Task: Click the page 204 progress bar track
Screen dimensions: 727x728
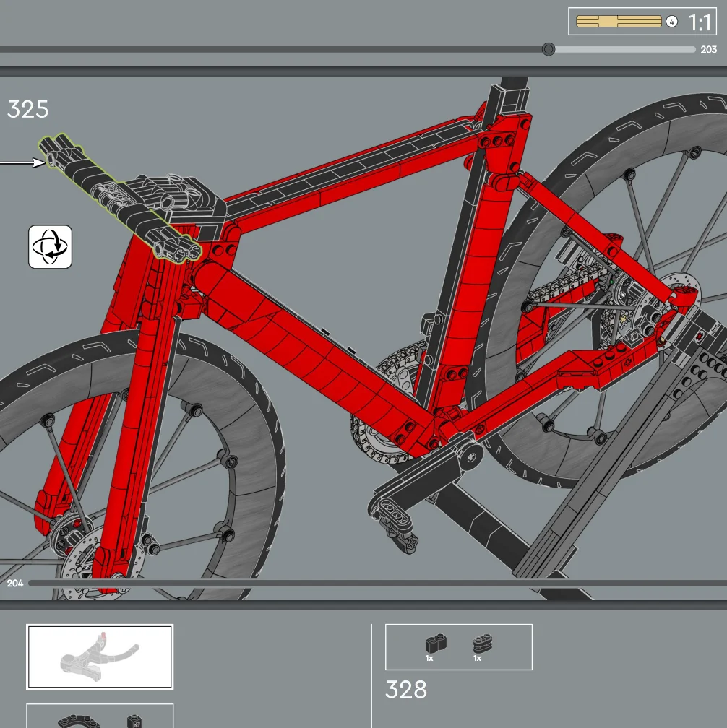Action: (x=377, y=583)
